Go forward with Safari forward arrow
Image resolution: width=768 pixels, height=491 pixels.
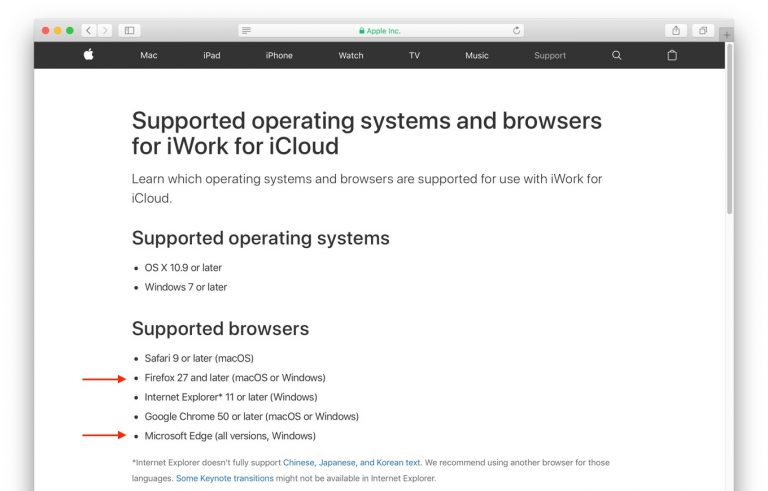pos(105,30)
